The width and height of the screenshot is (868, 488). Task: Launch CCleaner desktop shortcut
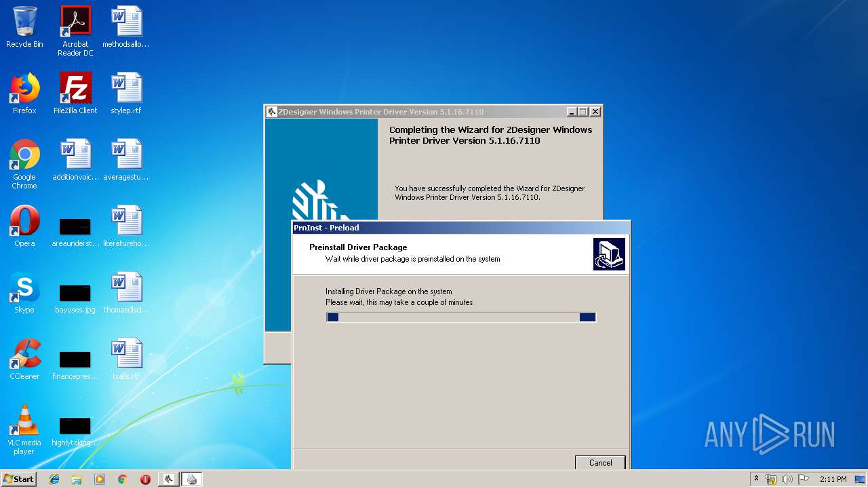(24, 360)
